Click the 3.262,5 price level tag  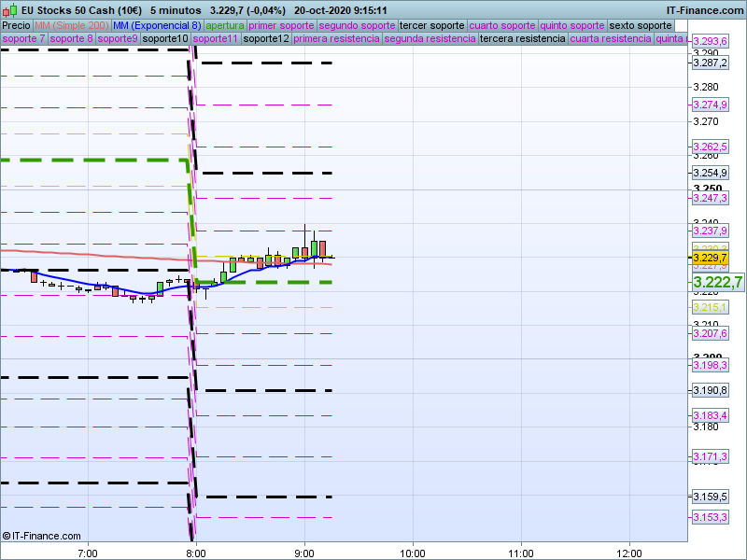click(x=710, y=147)
